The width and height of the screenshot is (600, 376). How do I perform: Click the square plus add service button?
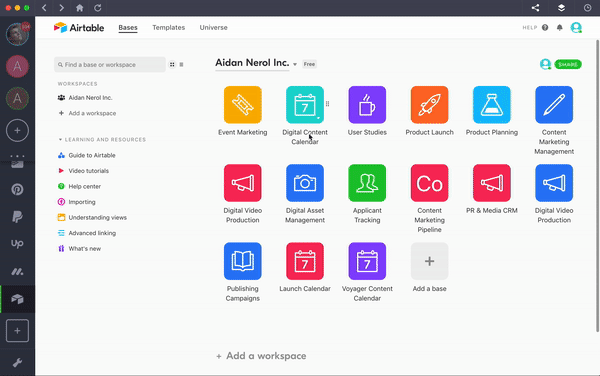pos(17,330)
